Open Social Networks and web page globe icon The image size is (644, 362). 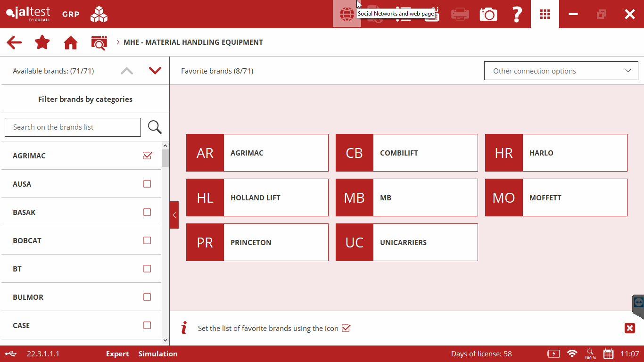[x=347, y=14]
